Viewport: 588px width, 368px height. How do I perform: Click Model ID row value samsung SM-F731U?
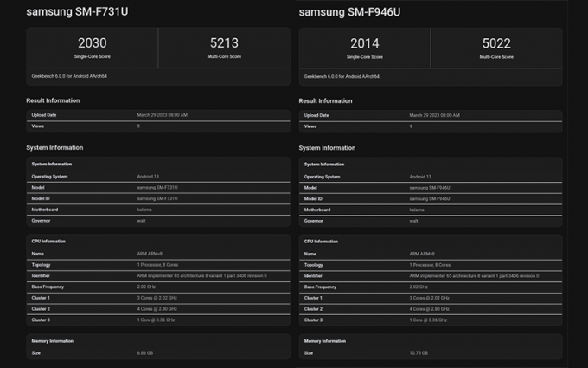point(157,198)
